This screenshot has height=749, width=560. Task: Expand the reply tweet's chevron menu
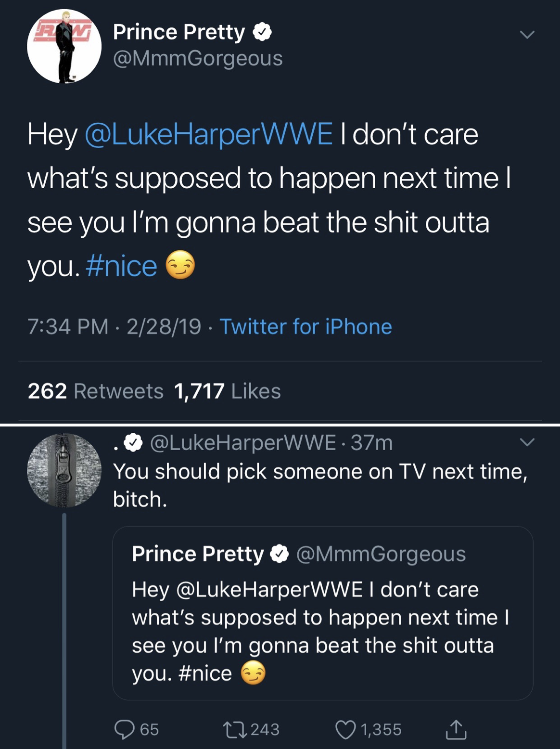click(527, 442)
